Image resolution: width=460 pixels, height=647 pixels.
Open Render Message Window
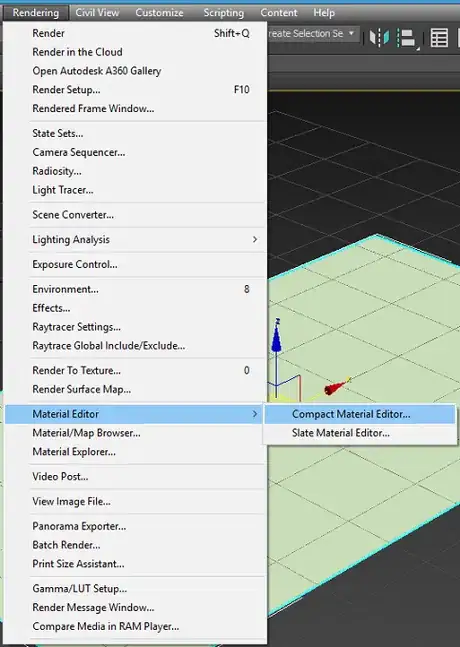135,607
